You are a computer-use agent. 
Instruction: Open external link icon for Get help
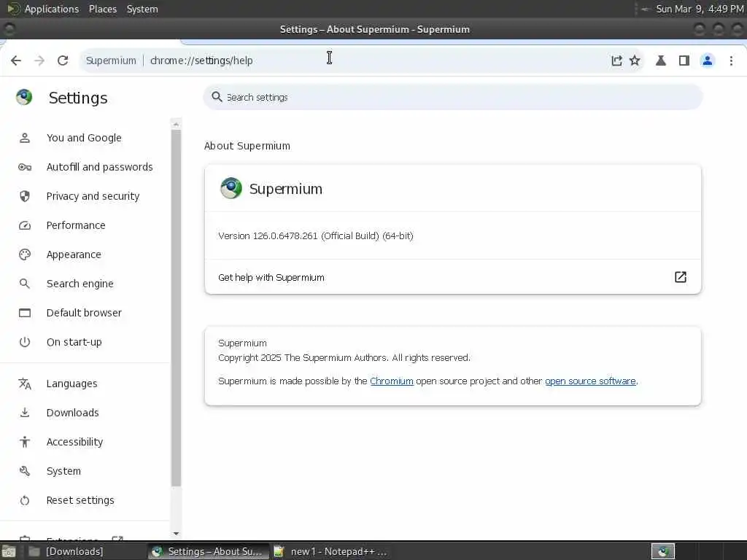tap(681, 277)
